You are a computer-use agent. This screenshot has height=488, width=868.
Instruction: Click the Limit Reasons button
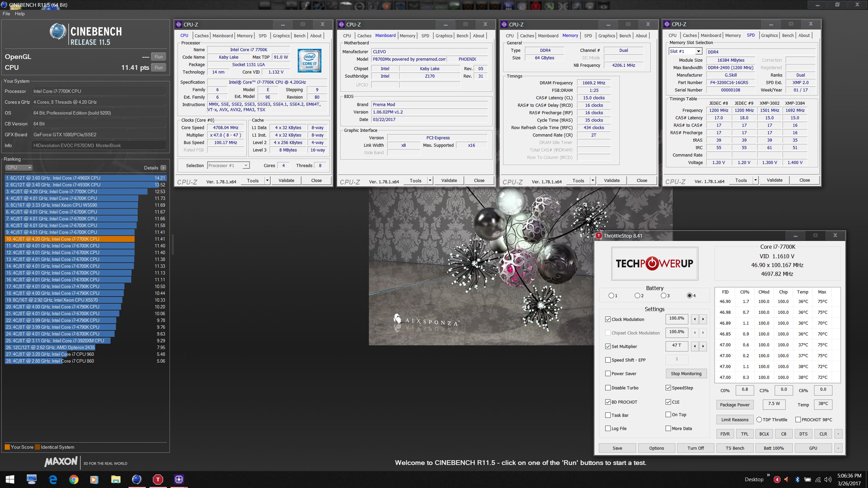(734, 420)
